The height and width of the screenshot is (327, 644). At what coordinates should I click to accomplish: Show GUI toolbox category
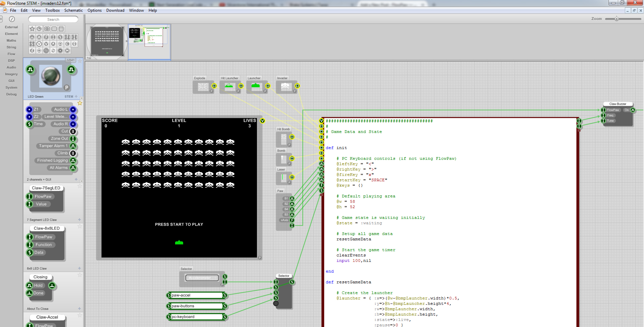pos(11,81)
